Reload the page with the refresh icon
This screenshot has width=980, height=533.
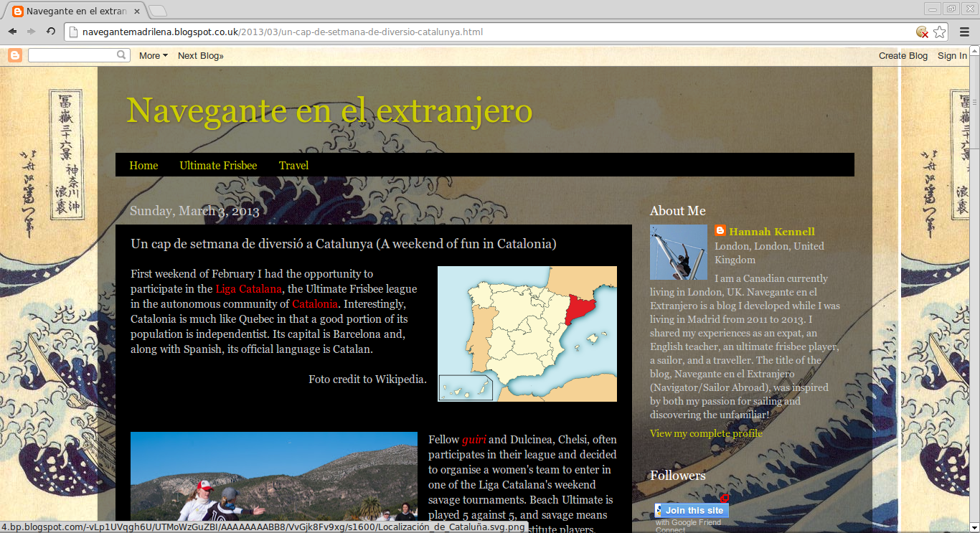51,32
